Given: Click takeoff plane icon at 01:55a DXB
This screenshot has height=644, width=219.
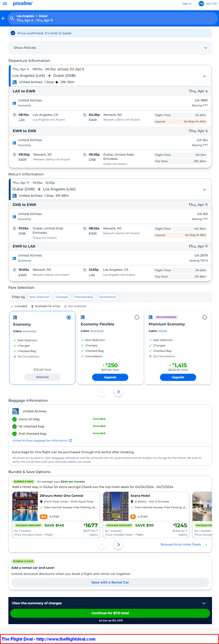Looking at the screenshot, I should 14,228.
